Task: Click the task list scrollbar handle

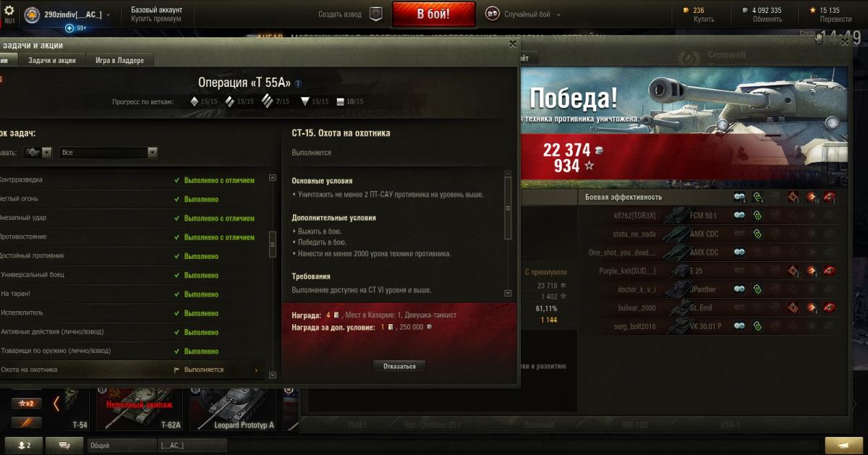Action: [x=273, y=244]
